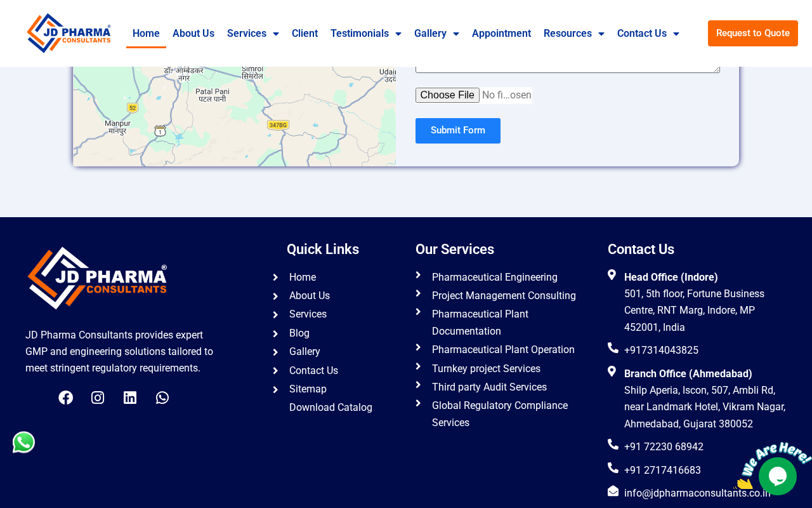Click the JD Pharma logo in header

coord(69,33)
